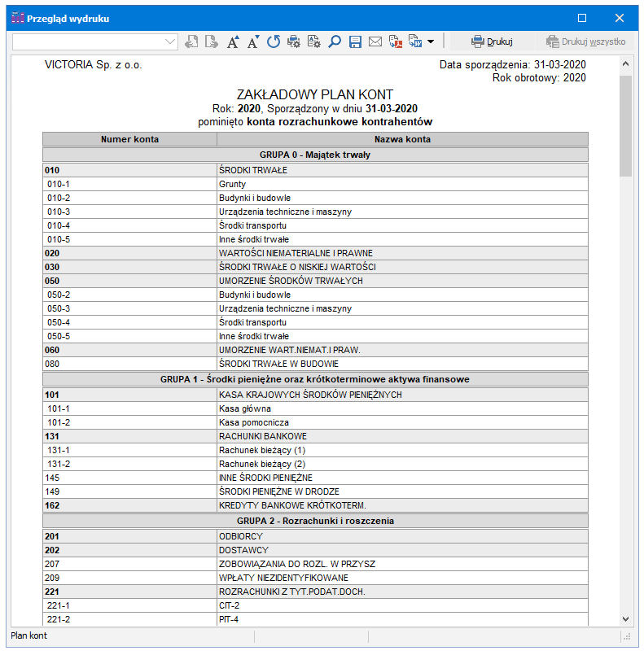Increase print preview font size
Image resolution: width=644 pixels, height=655 pixels.
233,41
